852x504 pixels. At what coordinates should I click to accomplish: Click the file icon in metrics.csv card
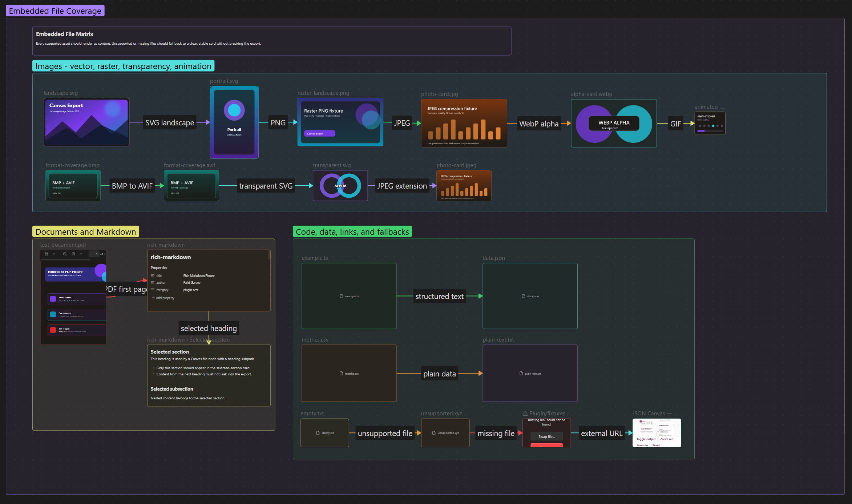pyautogui.click(x=341, y=374)
